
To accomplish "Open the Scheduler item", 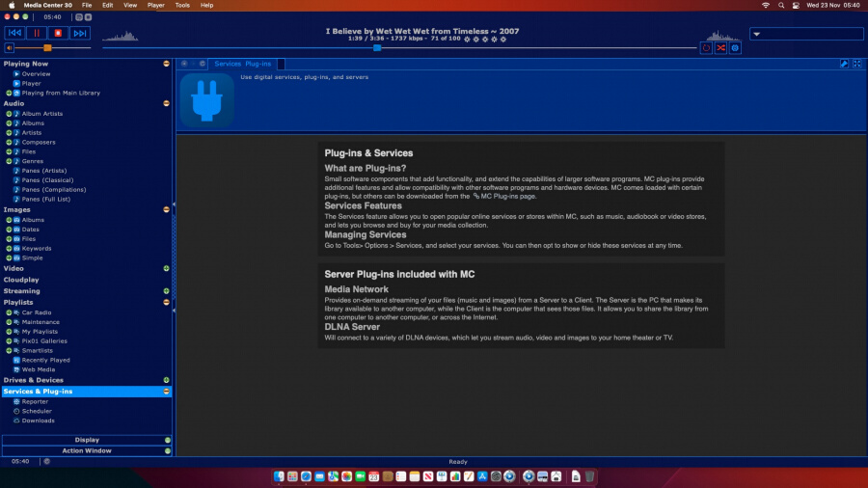I will [x=37, y=411].
